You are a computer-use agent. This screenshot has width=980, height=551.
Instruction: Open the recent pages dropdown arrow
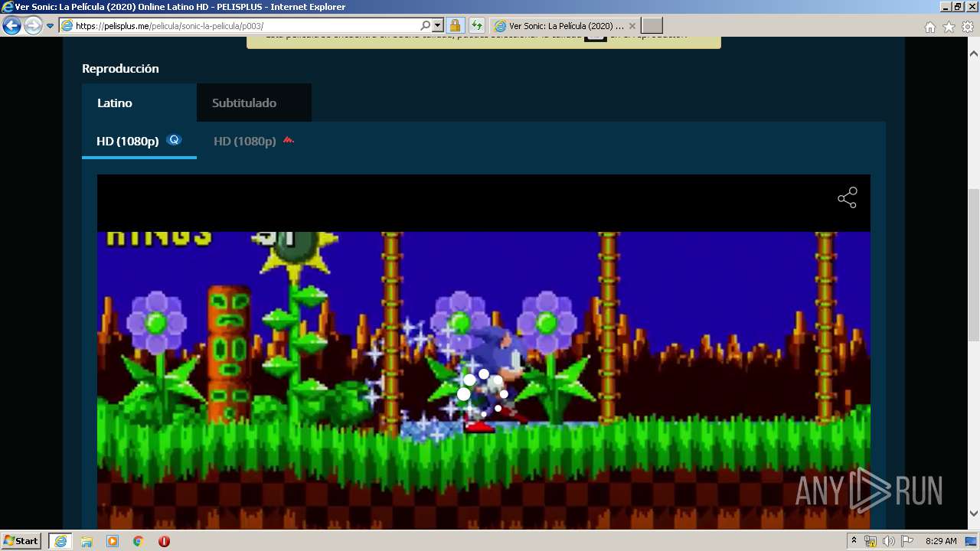(50, 26)
